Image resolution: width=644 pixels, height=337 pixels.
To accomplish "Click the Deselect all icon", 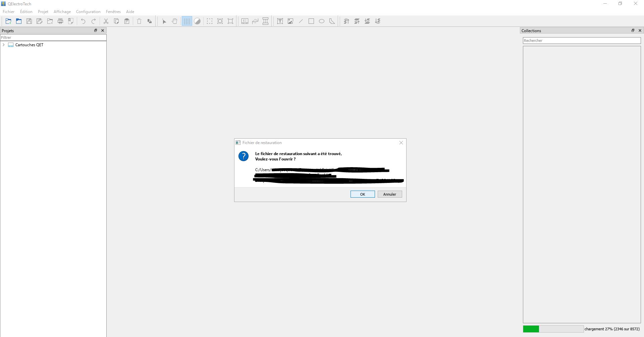I will pos(230,21).
